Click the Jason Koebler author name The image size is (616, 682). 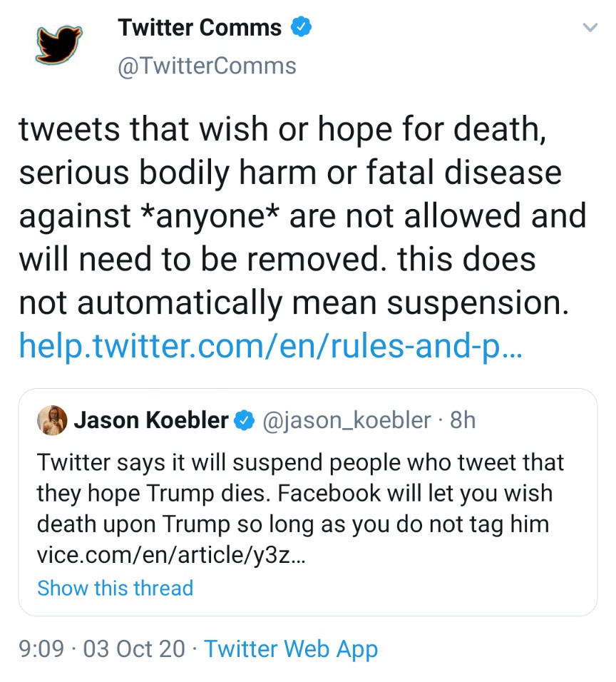tap(150, 420)
